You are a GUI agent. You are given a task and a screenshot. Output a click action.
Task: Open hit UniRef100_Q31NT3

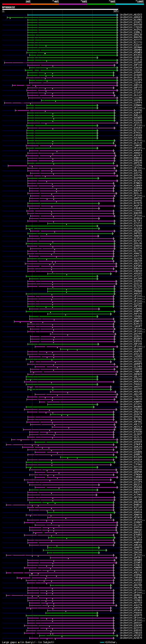(x=131, y=22)
